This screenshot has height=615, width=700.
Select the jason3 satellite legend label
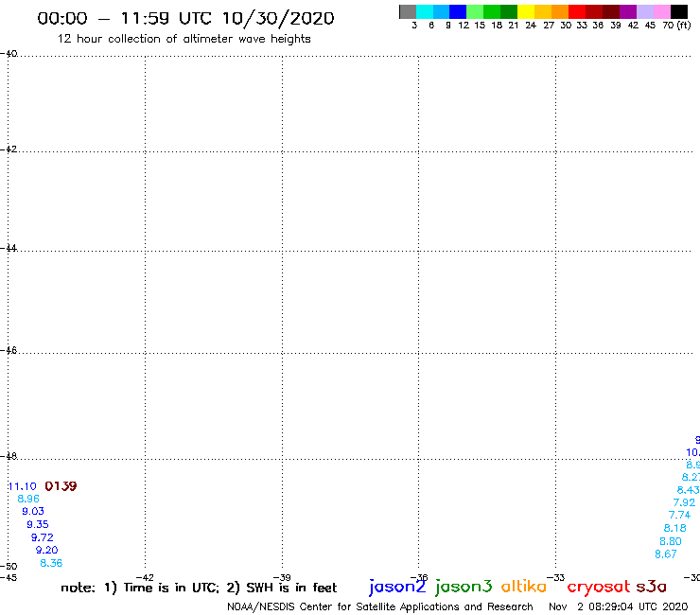[x=464, y=587]
